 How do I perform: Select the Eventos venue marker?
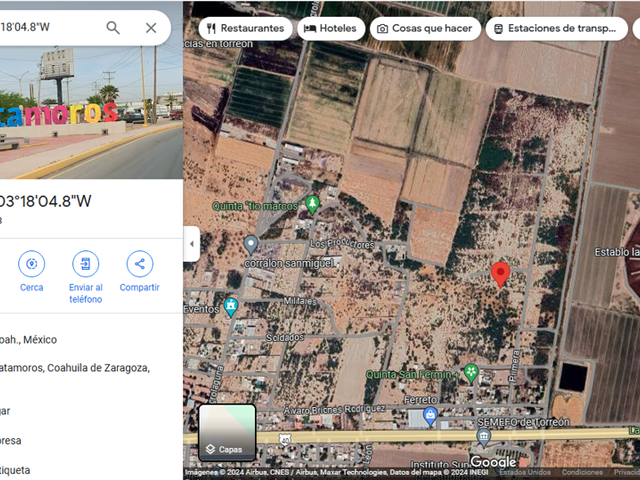[x=231, y=307]
